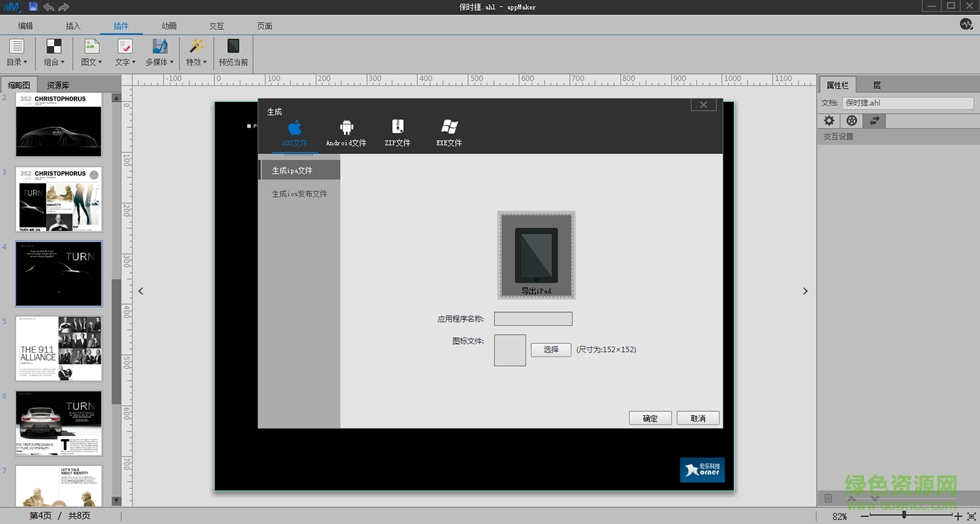Choose the ZIP文件 export icon
The width and height of the screenshot is (980, 524).
tap(398, 128)
